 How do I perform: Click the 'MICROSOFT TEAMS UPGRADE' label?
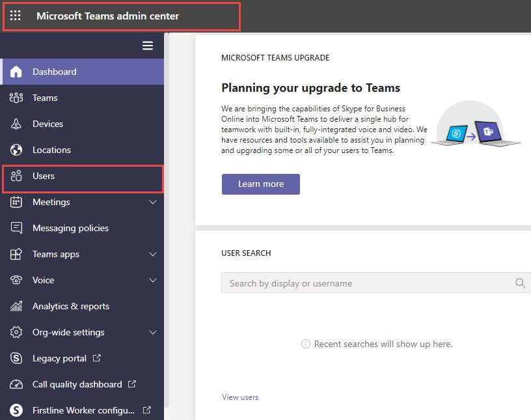(275, 57)
